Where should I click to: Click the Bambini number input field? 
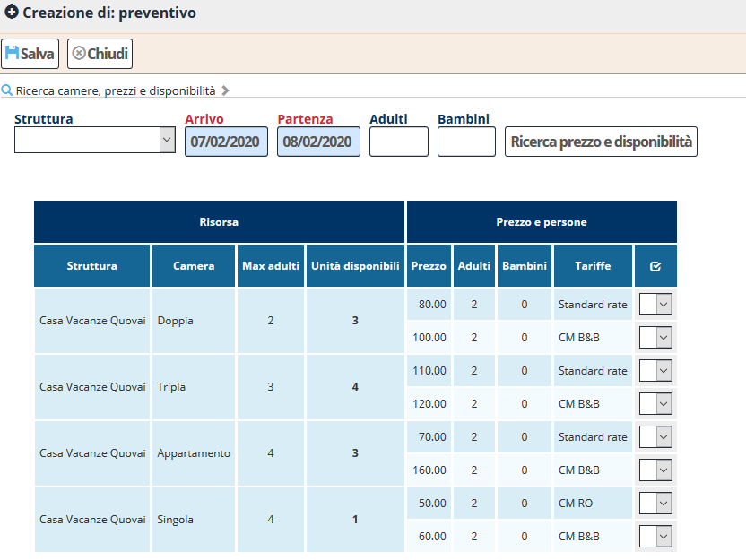[466, 142]
